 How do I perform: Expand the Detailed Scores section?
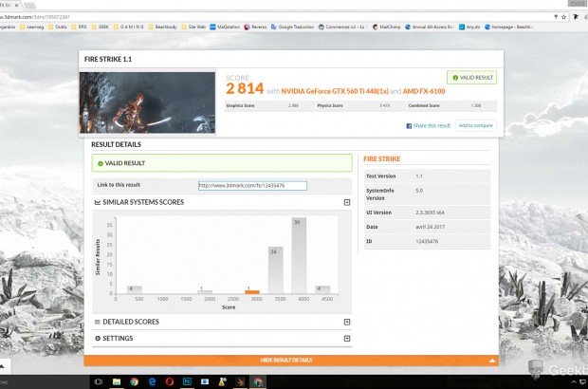(x=347, y=322)
